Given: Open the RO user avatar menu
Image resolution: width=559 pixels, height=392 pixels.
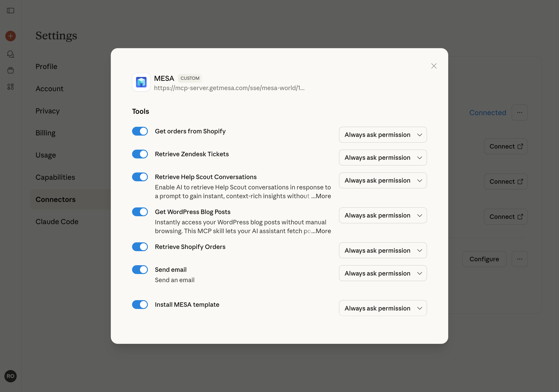Looking at the screenshot, I should pos(11,376).
